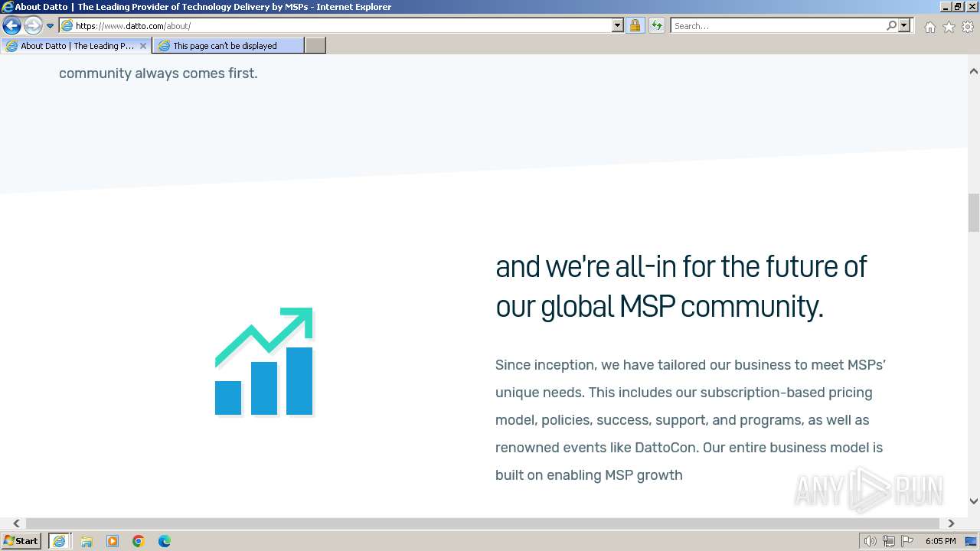This screenshot has height=551, width=980.
Task: Click the volume speaker tray icon
Action: click(871, 541)
